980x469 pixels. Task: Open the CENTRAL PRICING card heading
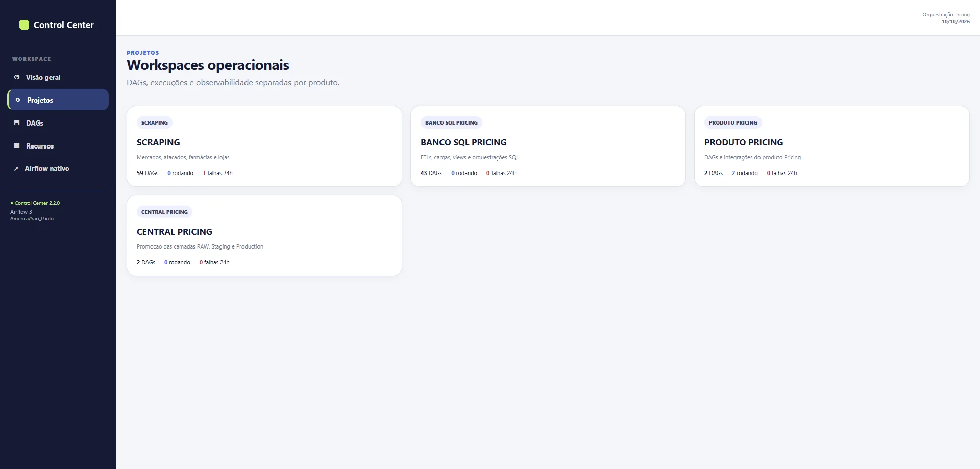pyautogui.click(x=175, y=232)
